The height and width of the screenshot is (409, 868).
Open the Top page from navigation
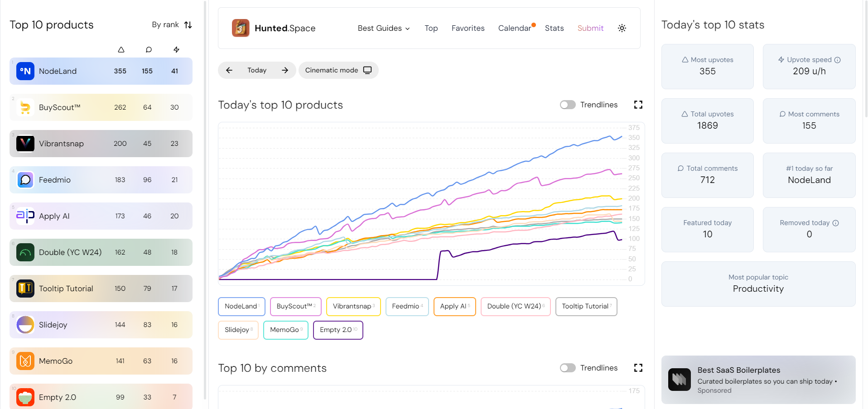pyautogui.click(x=431, y=28)
